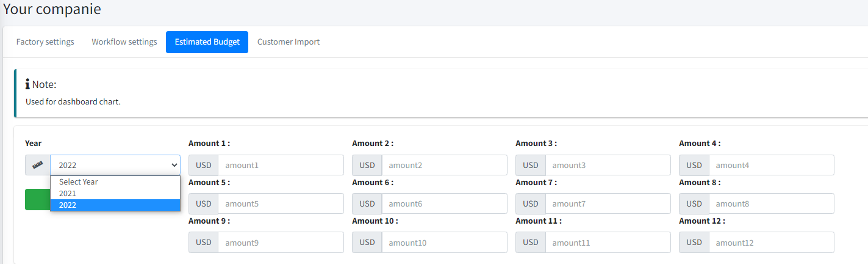Focus the amount5 input field
The height and width of the screenshot is (264, 868).
click(x=281, y=204)
